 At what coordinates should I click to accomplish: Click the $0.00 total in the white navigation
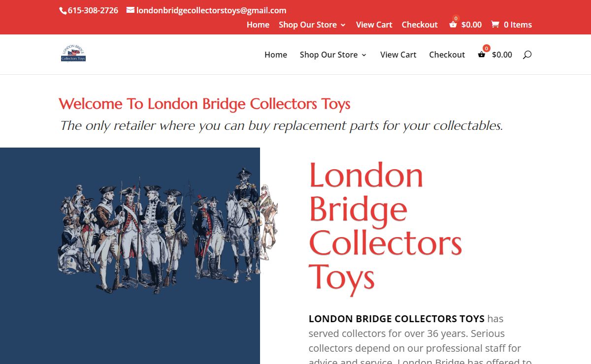click(x=502, y=55)
